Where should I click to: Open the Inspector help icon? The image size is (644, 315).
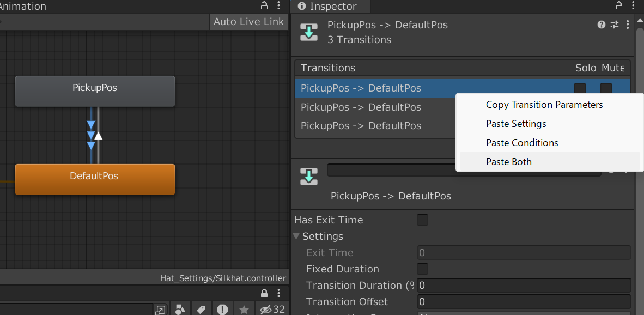coord(601,25)
